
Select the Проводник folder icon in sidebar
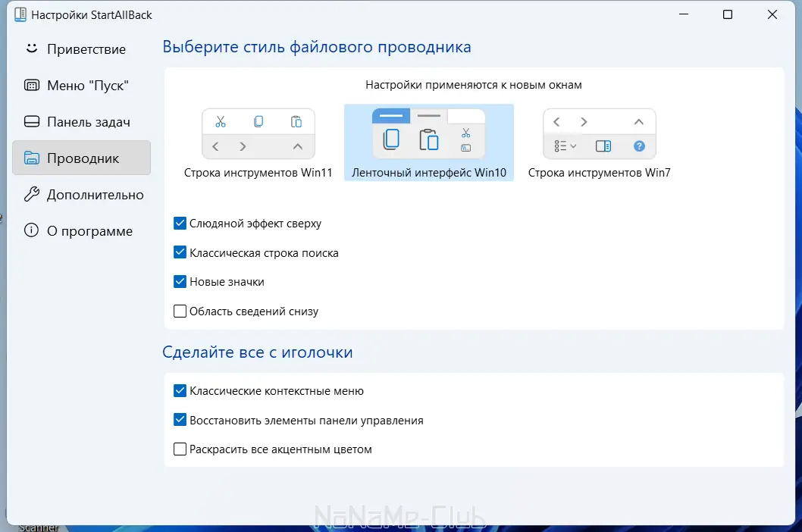[30, 158]
